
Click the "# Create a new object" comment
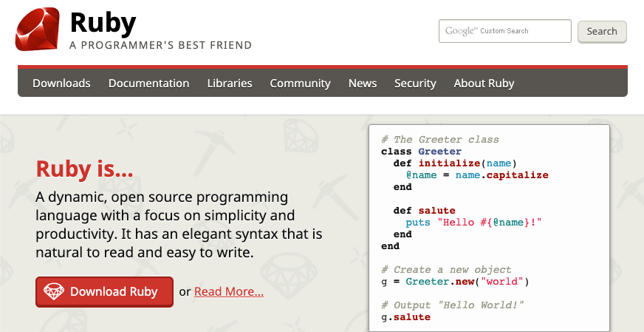446,270
